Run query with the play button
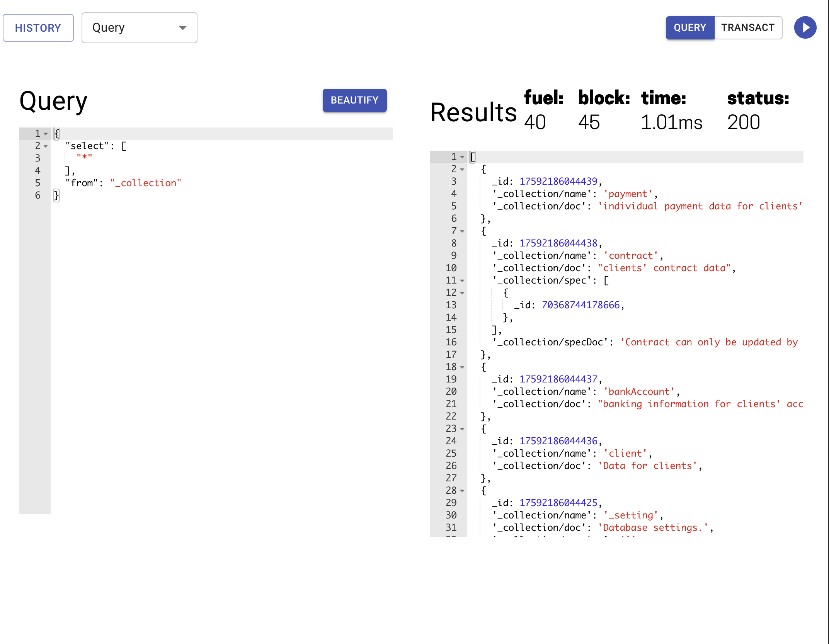 click(x=805, y=28)
